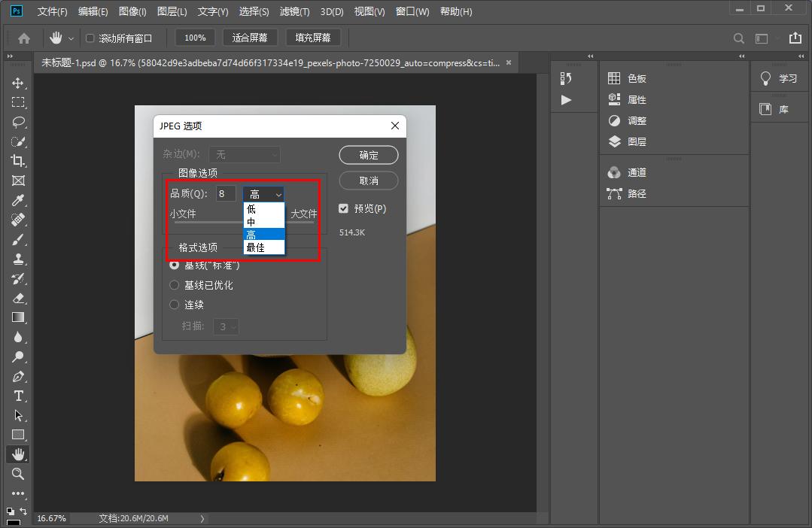Click the 适合屏幕 button

[251, 38]
